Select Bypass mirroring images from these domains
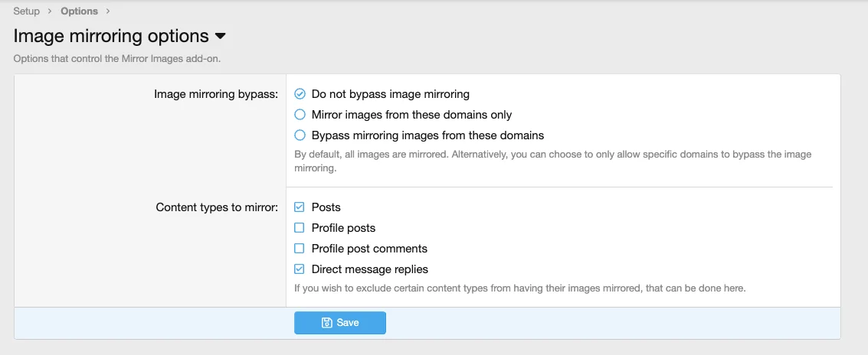 (300, 135)
